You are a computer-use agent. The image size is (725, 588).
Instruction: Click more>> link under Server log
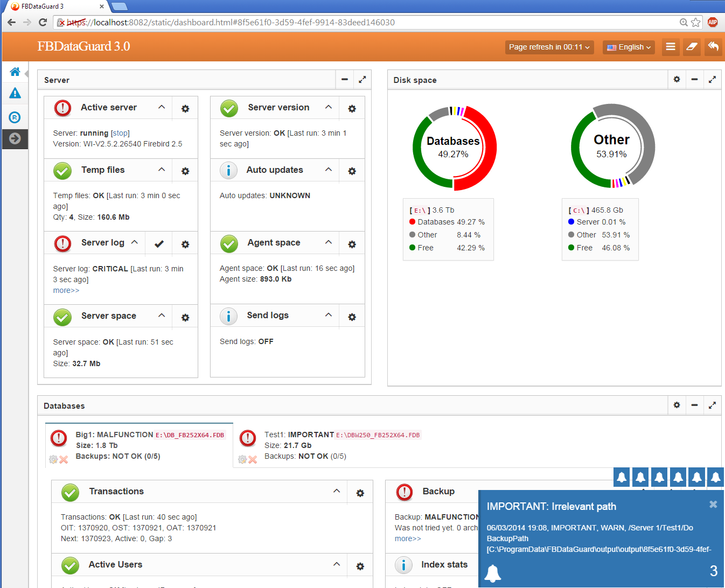click(x=66, y=290)
